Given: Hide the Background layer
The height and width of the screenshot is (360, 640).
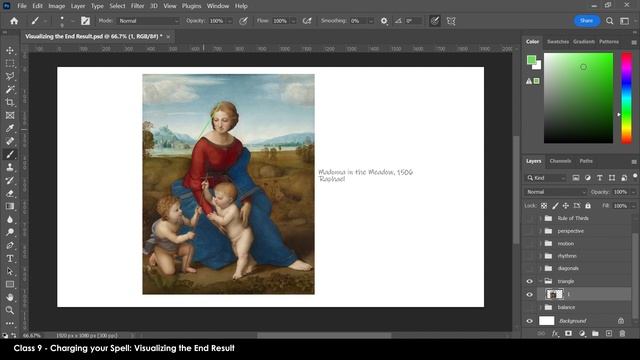Looking at the screenshot, I should (x=529, y=321).
